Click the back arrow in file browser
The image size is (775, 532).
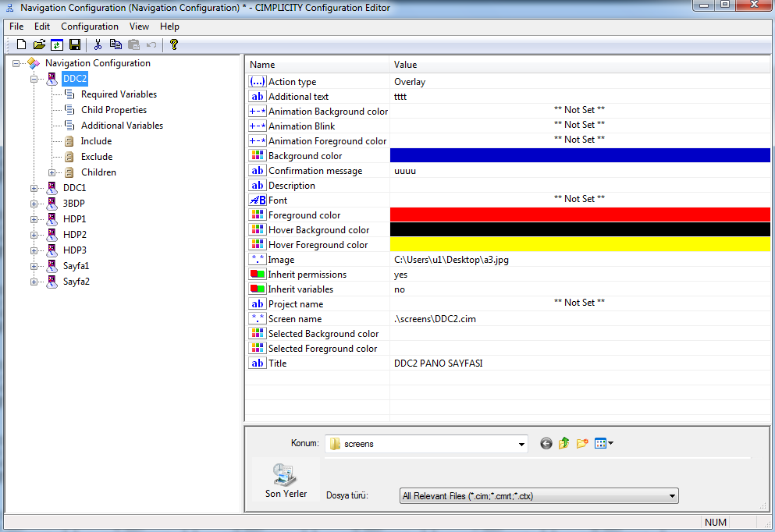pos(546,444)
